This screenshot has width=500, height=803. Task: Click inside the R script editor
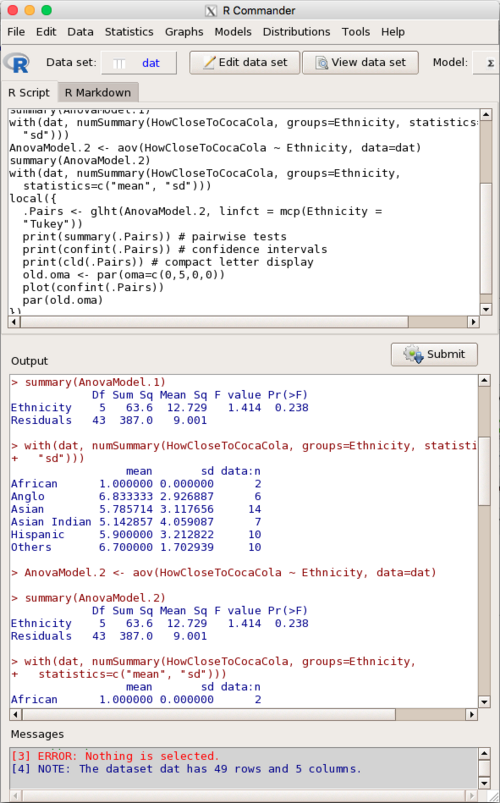(x=244, y=212)
